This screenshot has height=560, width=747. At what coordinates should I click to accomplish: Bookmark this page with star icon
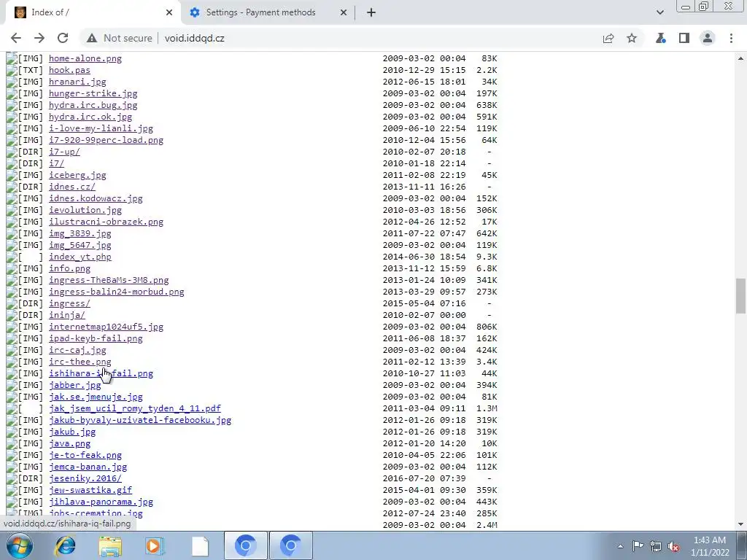tap(632, 38)
